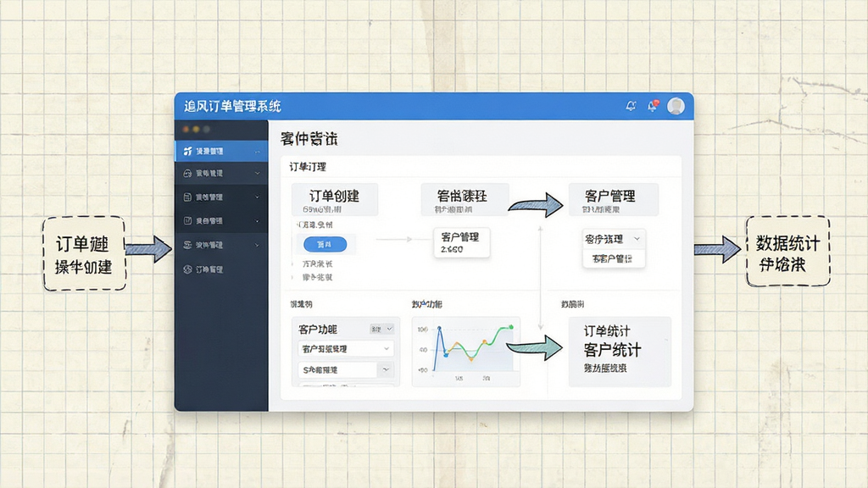This screenshot has height=488, width=868.
Task: Click the document icon in the sidebar
Action: (187, 197)
